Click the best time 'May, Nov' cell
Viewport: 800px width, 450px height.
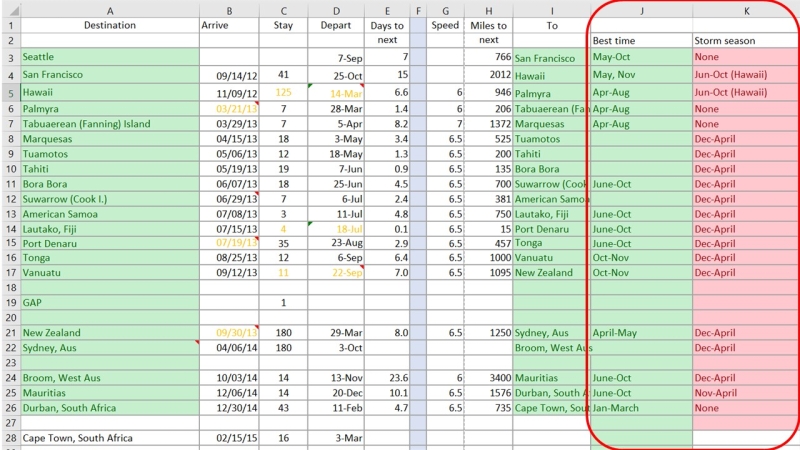(x=641, y=74)
